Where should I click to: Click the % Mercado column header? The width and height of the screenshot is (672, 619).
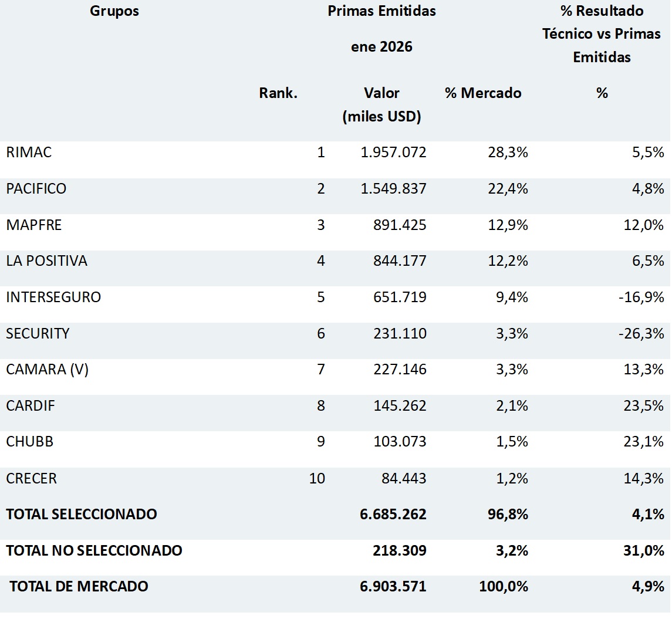(483, 93)
